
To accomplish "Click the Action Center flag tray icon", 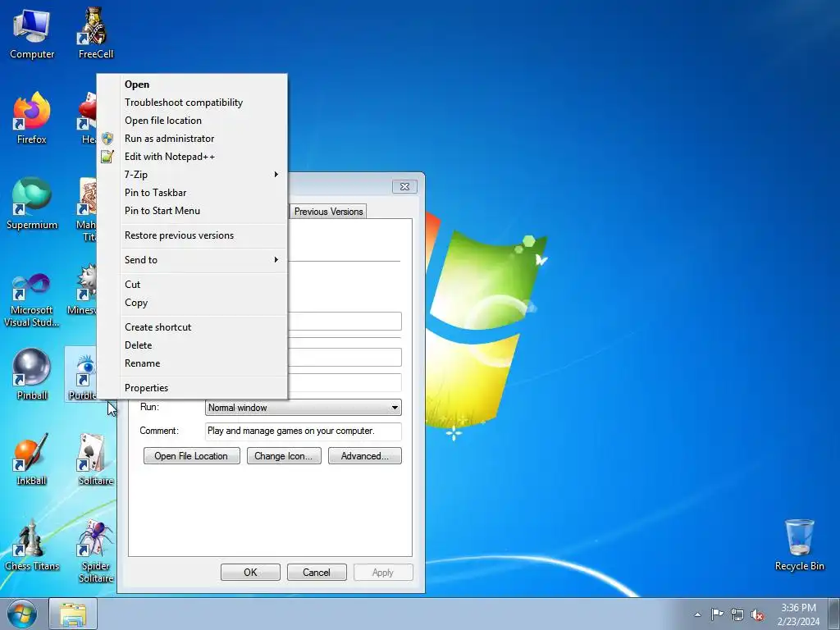I will (x=717, y=614).
